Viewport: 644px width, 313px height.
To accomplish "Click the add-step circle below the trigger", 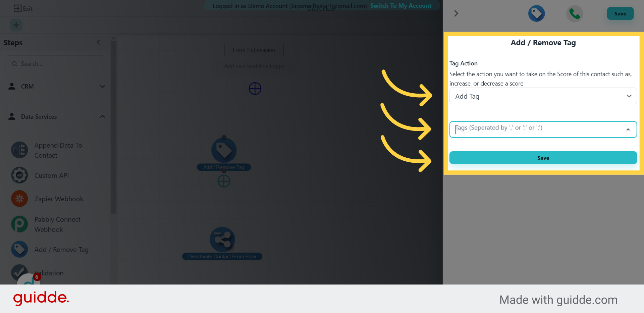I will tap(255, 89).
